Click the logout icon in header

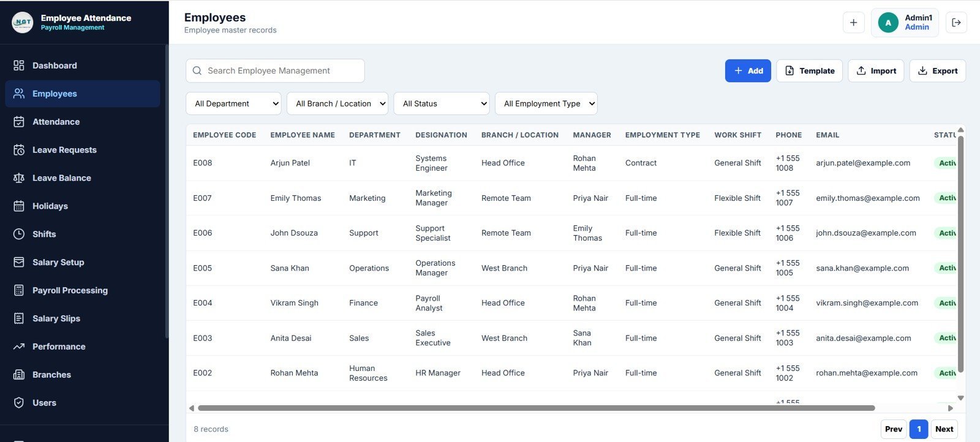956,23
